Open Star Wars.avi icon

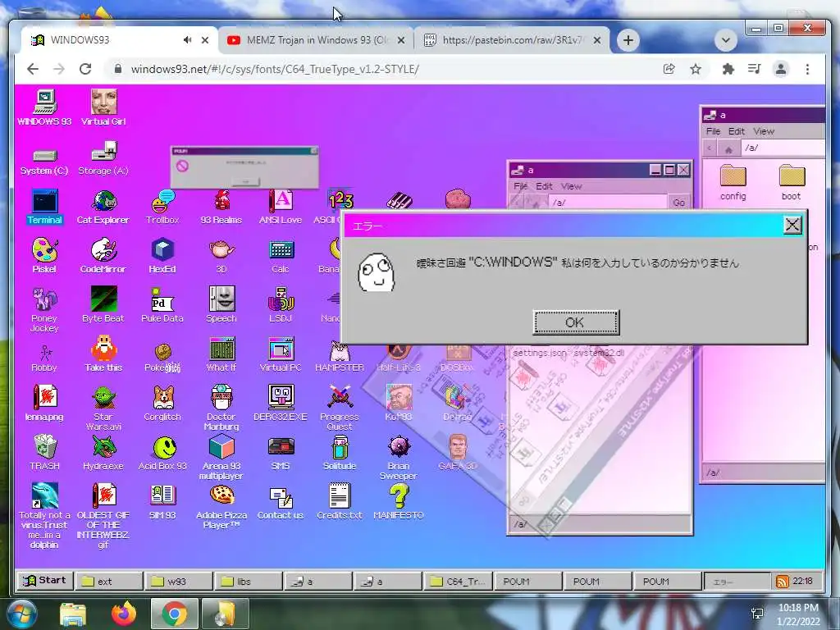tap(103, 409)
